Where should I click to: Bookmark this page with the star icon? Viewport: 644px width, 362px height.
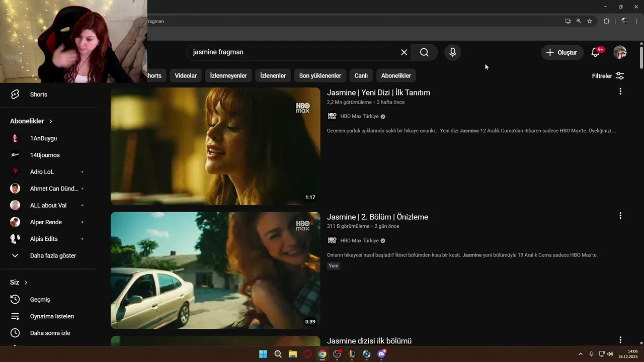[x=590, y=21]
